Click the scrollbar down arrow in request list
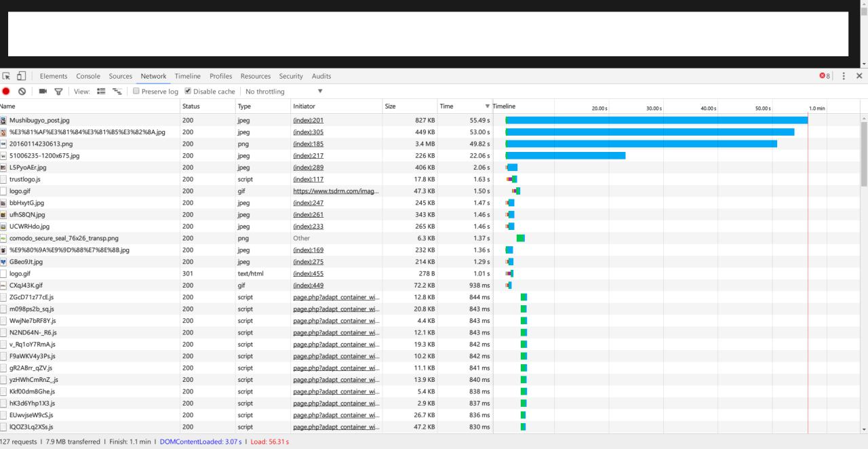This screenshot has width=868, height=449. (x=863, y=429)
